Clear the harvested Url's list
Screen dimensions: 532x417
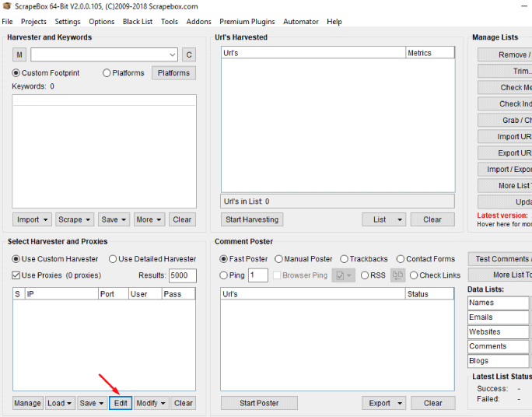(x=432, y=219)
